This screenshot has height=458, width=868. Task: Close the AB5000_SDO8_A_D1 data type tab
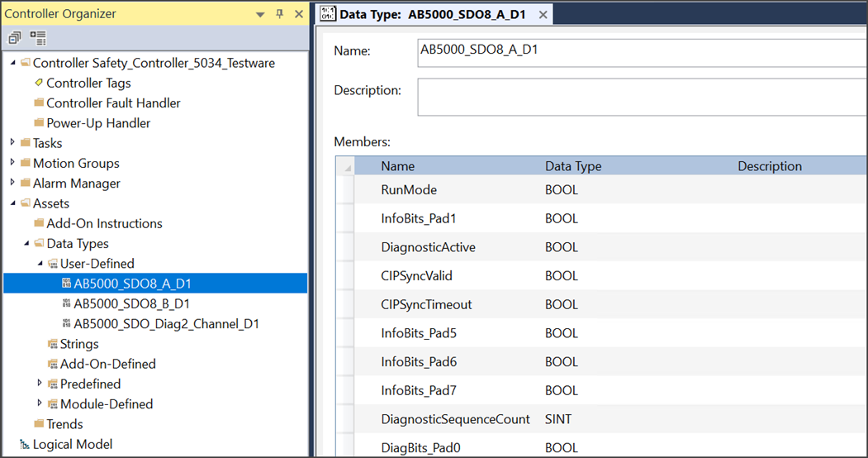tap(543, 15)
